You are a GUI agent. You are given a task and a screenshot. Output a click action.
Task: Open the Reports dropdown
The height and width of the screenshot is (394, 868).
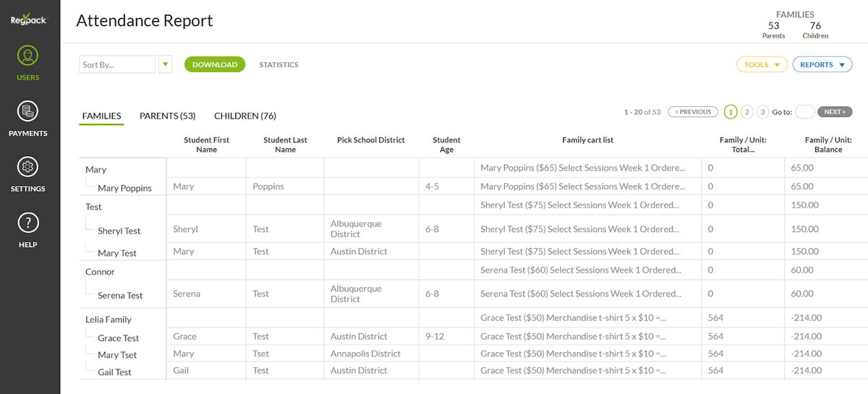point(822,64)
